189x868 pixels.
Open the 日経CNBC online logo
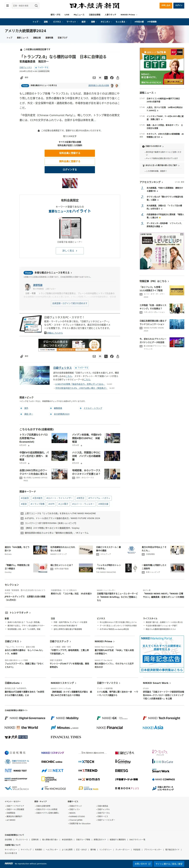(52, 762)
